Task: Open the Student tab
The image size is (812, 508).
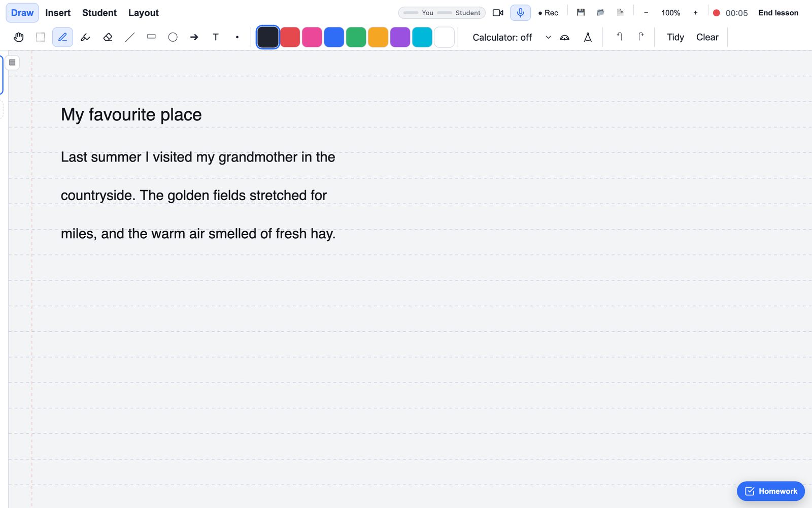Action: coord(99,13)
